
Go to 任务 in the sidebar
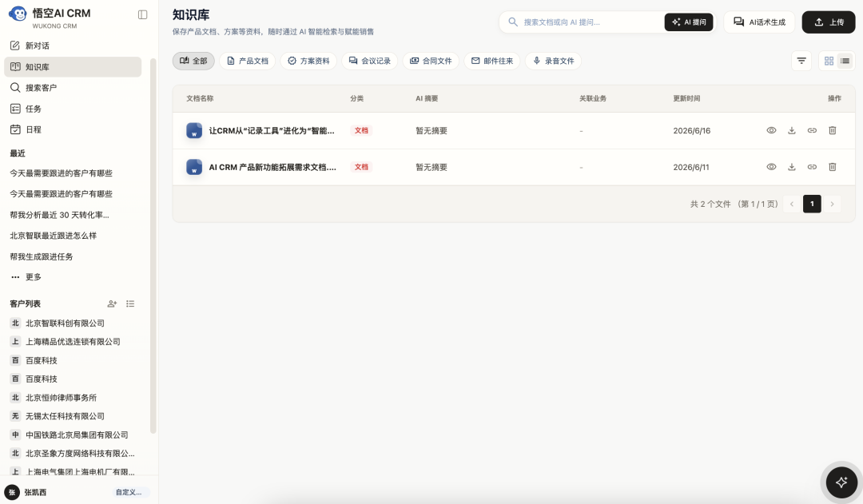pos(73,109)
